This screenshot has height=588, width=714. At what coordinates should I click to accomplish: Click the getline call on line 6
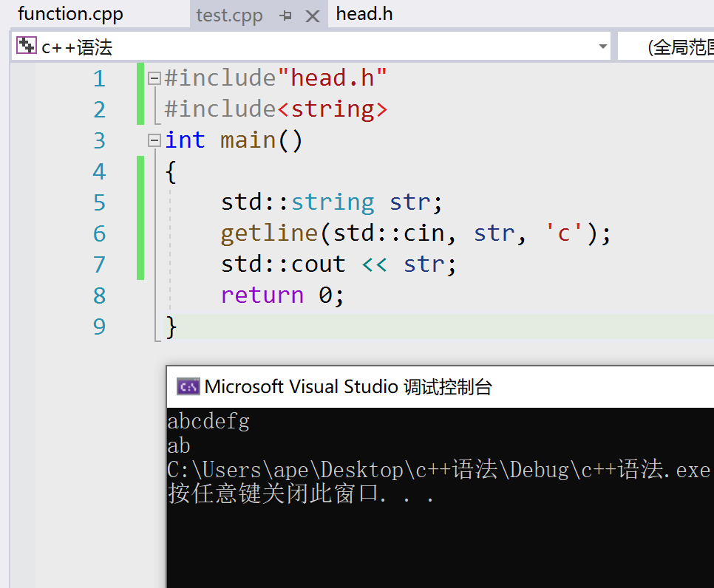(x=269, y=234)
